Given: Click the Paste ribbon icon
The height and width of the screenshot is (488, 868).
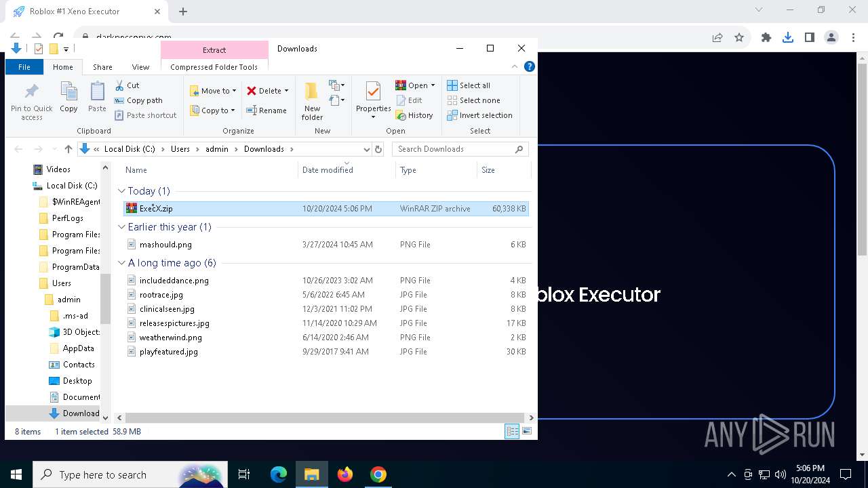Looking at the screenshot, I should [97, 97].
